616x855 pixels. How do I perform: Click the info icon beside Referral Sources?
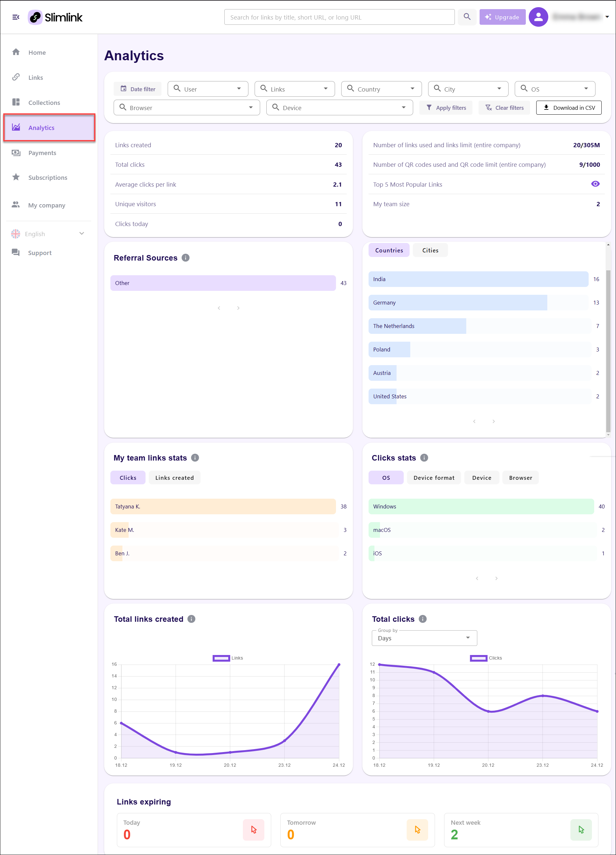(185, 258)
